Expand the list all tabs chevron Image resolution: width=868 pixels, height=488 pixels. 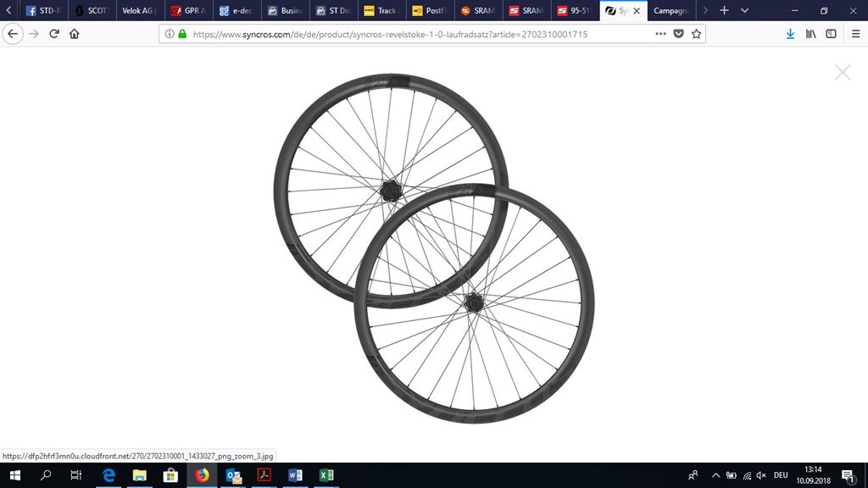tap(744, 11)
